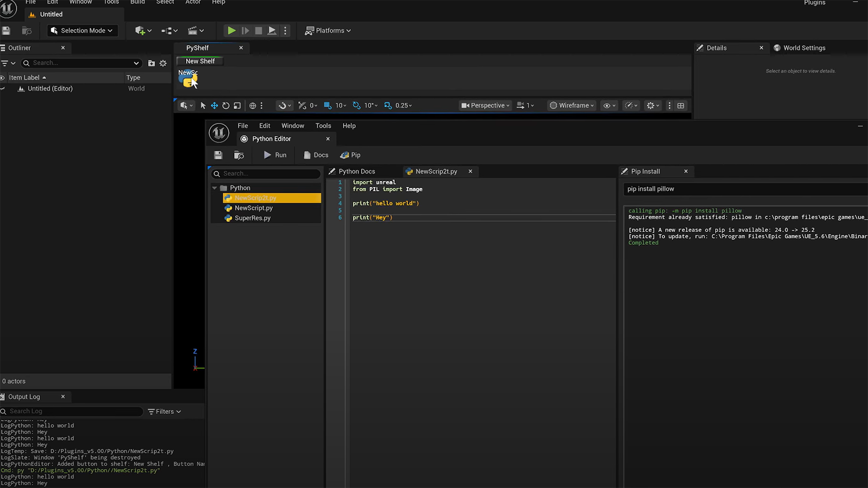Open the Pip toolbar button
This screenshot has height=488, width=868.
click(x=350, y=155)
